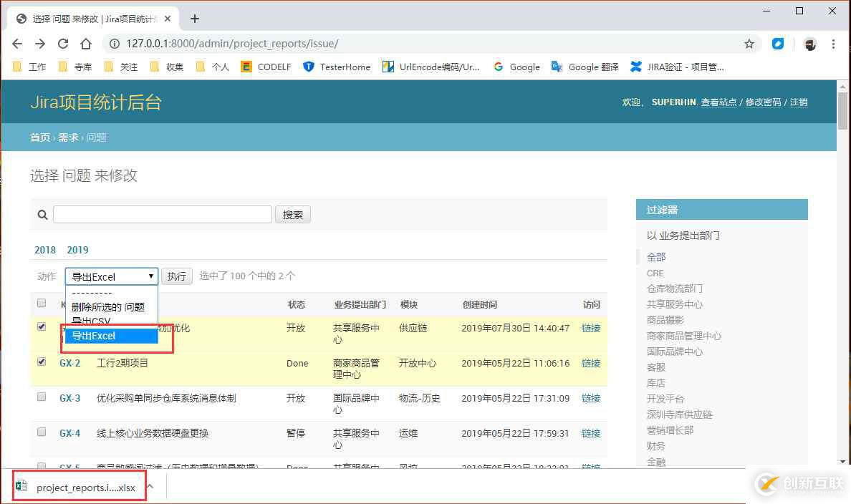Screen dimensions: 851x504
Task: Toggle the select-all checkbox in table header
Action: coord(41,302)
